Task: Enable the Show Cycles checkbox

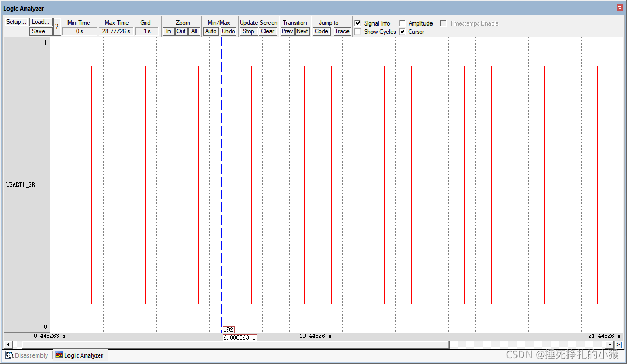Action: pyautogui.click(x=358, y=31)
